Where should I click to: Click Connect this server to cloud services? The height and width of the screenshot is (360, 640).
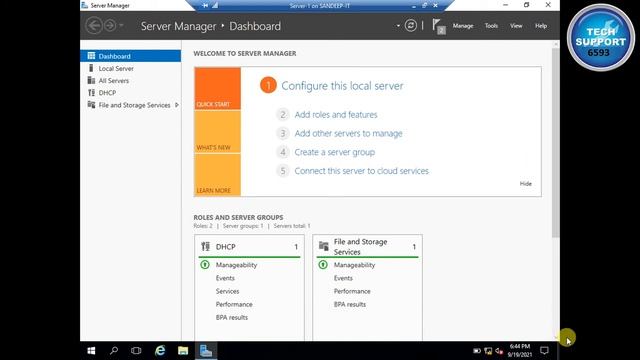coord(362,171)
